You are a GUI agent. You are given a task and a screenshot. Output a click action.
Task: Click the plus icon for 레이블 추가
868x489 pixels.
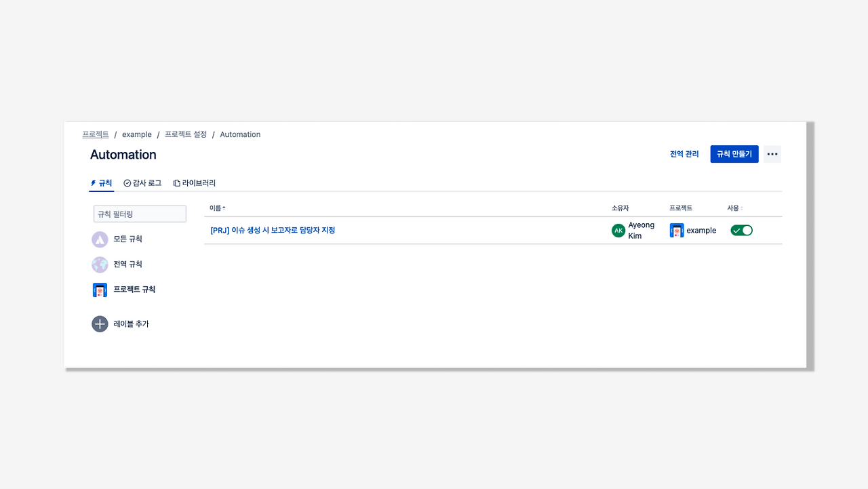(x=100, y=324)
